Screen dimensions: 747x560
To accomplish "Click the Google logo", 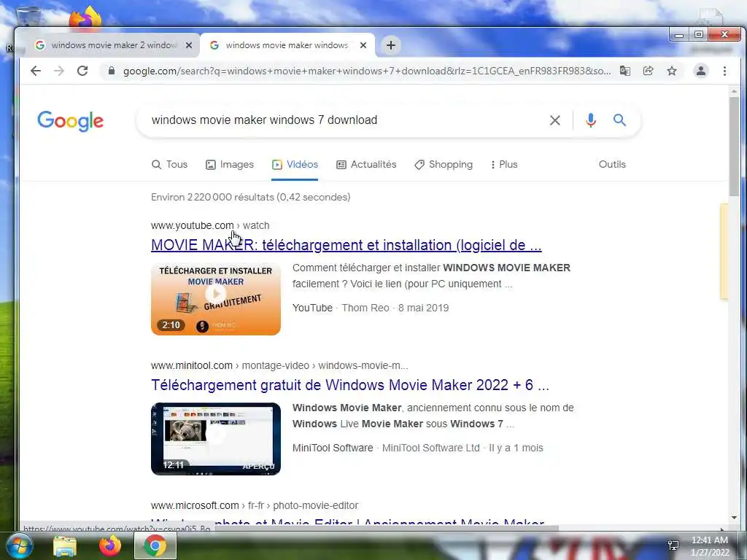I will (x=71, y=120).
